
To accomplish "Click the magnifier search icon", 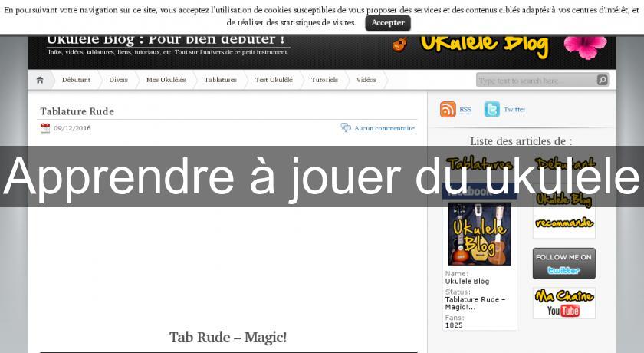I will click(x=602, y=80).
